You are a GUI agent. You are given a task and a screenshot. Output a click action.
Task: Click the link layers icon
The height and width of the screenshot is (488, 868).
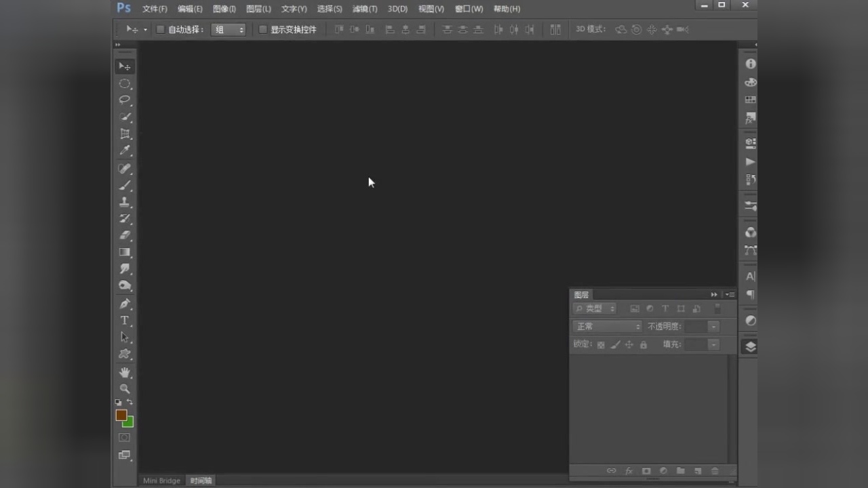coord(611,470)
